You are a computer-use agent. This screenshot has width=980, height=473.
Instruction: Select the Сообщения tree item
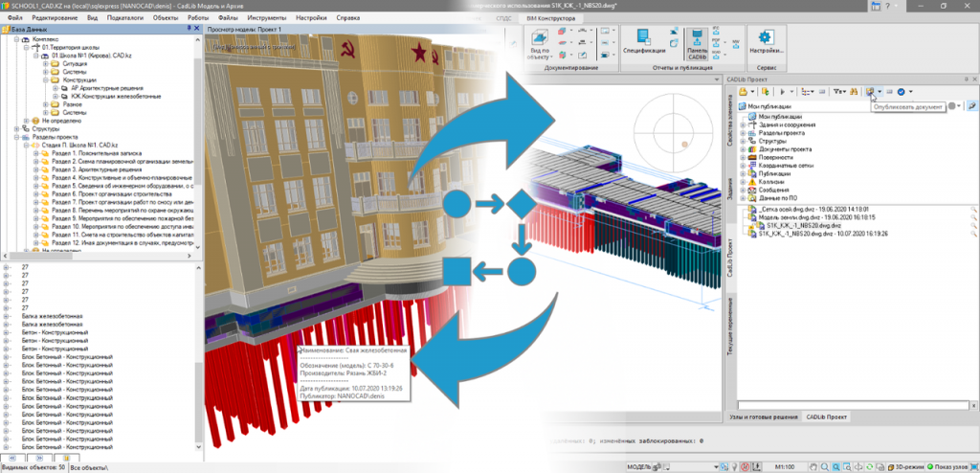(x=775, y=190)
